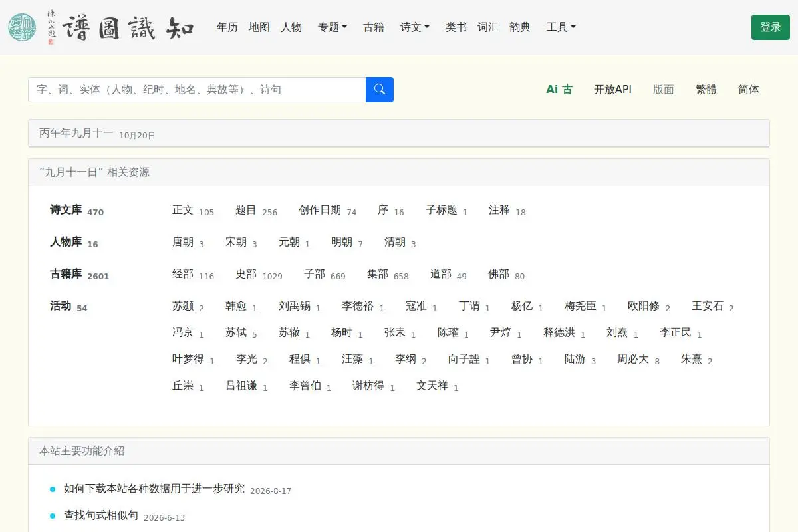Open 史部 1029 books
Image resolution: width=798 pixels, height=532 pixels.
[259, 275]
